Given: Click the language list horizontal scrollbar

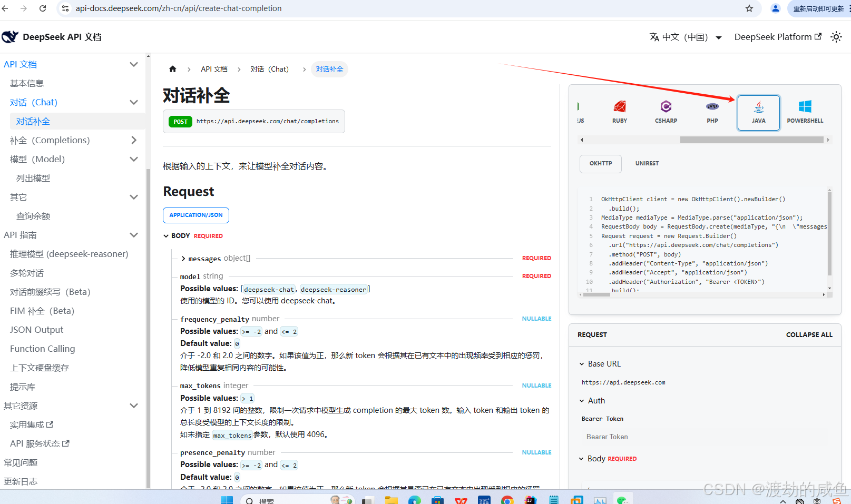Looking at the screenshot, I should point(751,140).
